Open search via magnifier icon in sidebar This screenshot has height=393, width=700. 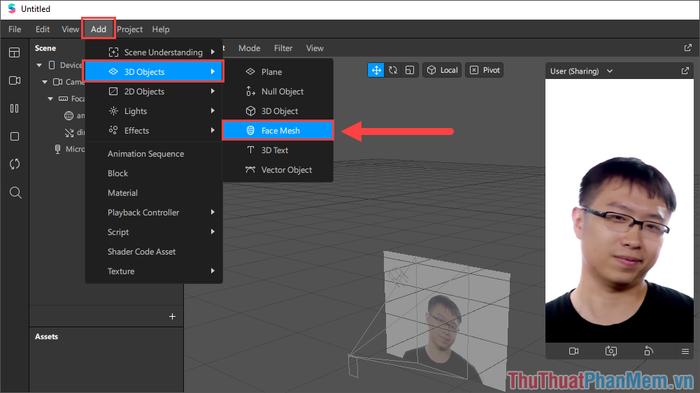click(x=15, y=192)
